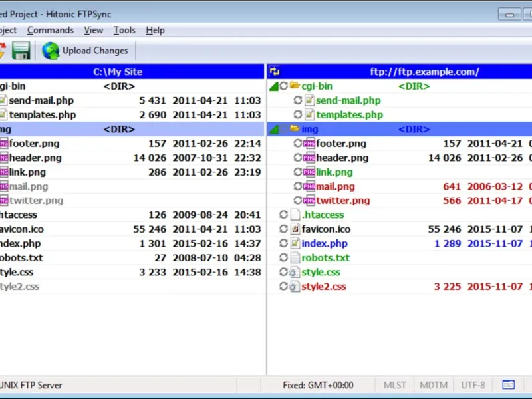
Task: Click the open folder icon of remote cgi-bin
Action: click(295, 86)
